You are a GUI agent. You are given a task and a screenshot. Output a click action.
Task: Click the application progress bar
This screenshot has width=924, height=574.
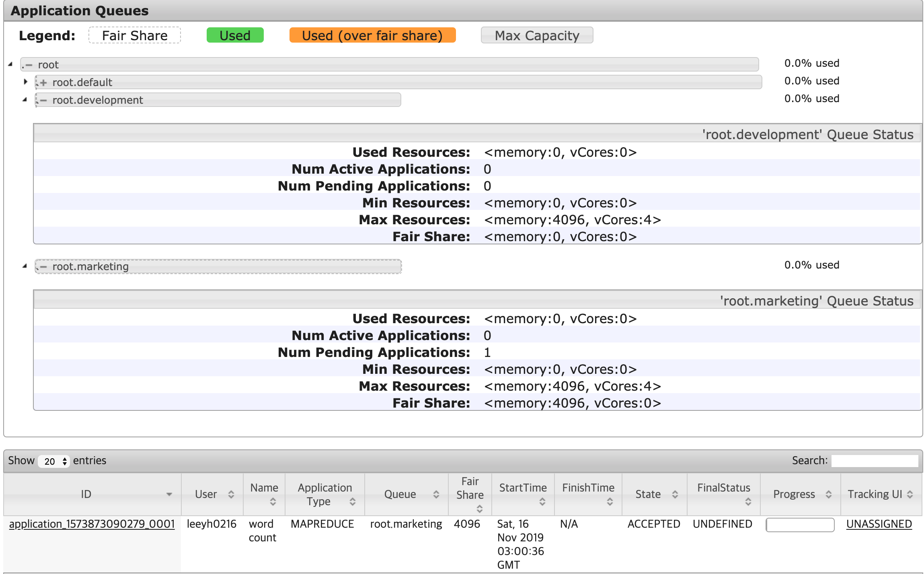tap(800, 525)
